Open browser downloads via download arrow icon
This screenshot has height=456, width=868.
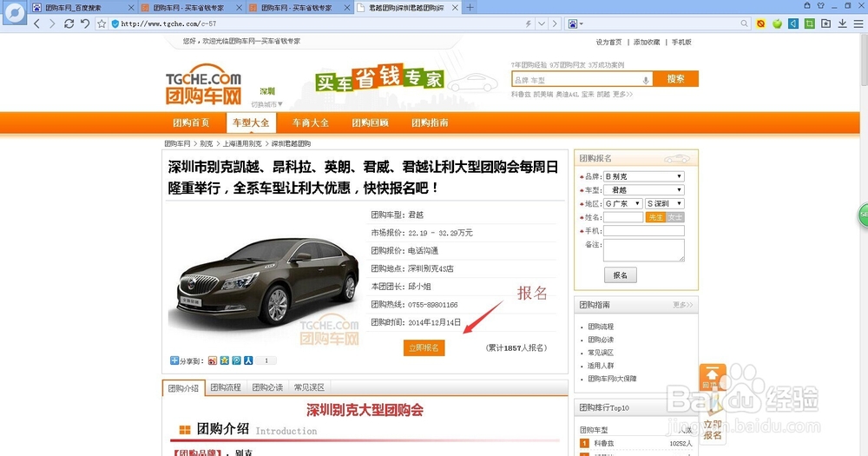[842, 23]
